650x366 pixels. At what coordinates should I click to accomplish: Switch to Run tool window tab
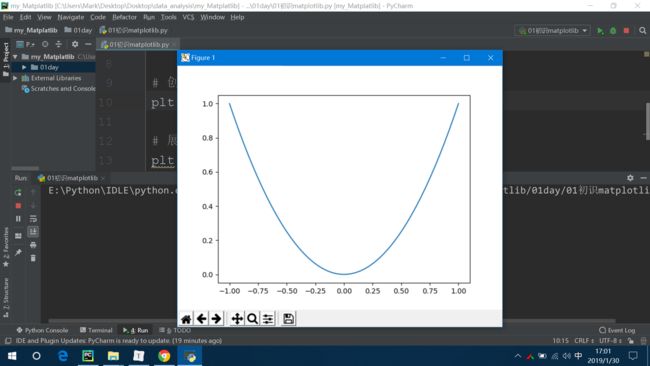136,330
